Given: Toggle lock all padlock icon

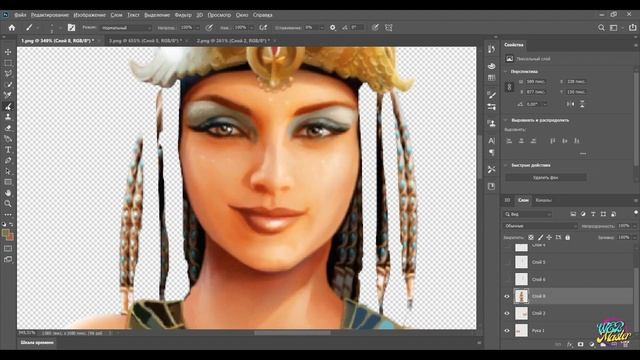Looking at the screenshot, I should tap(567, 237).
